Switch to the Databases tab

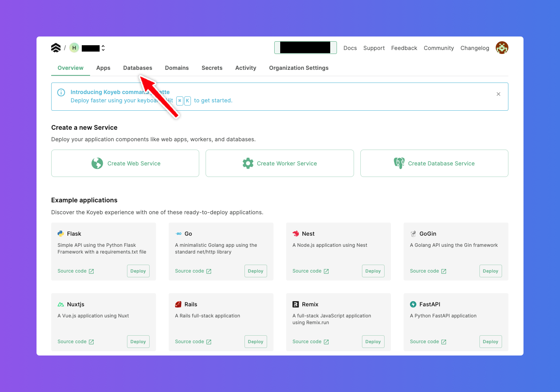[137, 68]
